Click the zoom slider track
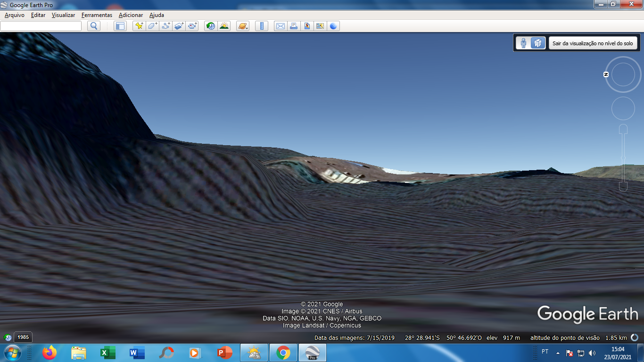 coord(623,158)
